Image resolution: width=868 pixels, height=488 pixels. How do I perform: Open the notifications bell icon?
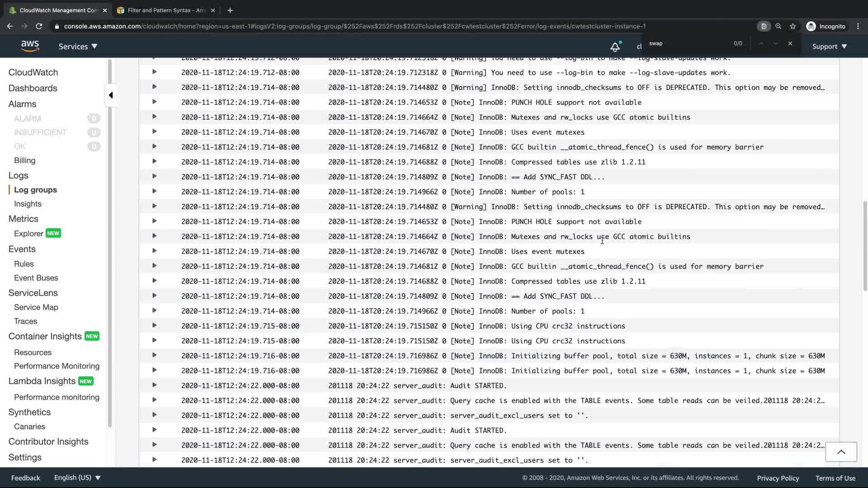click(x=615, y=47)
